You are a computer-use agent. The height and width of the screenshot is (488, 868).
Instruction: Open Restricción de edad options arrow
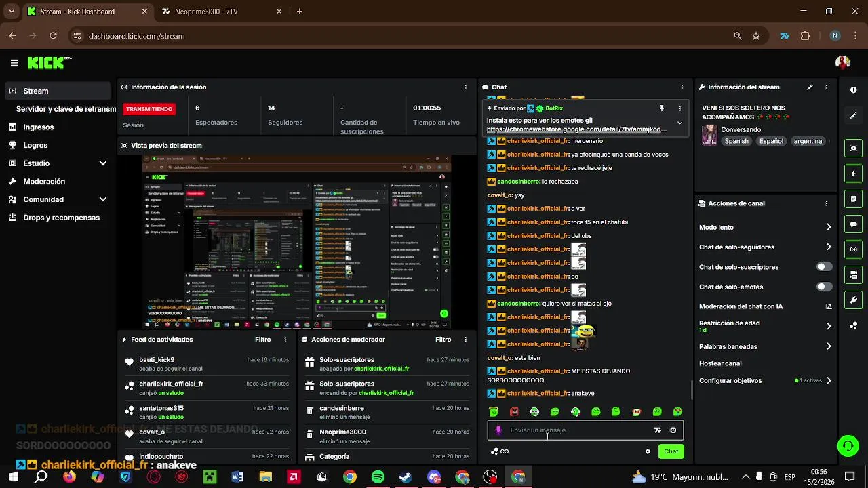(828, 326)
